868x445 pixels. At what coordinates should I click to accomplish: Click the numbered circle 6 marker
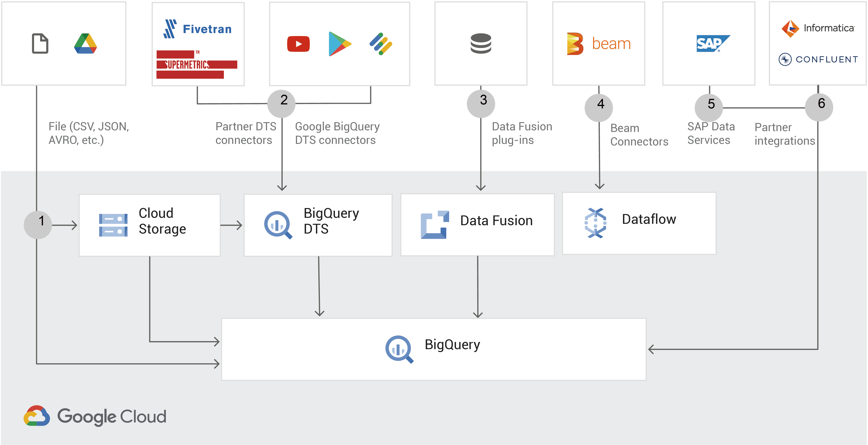[819, 107]
